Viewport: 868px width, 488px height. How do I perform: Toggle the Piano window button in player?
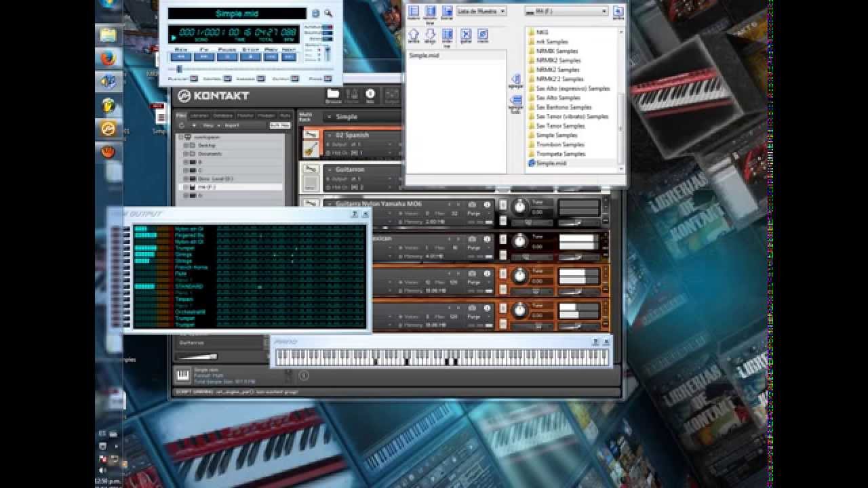(x=328, y=79)
